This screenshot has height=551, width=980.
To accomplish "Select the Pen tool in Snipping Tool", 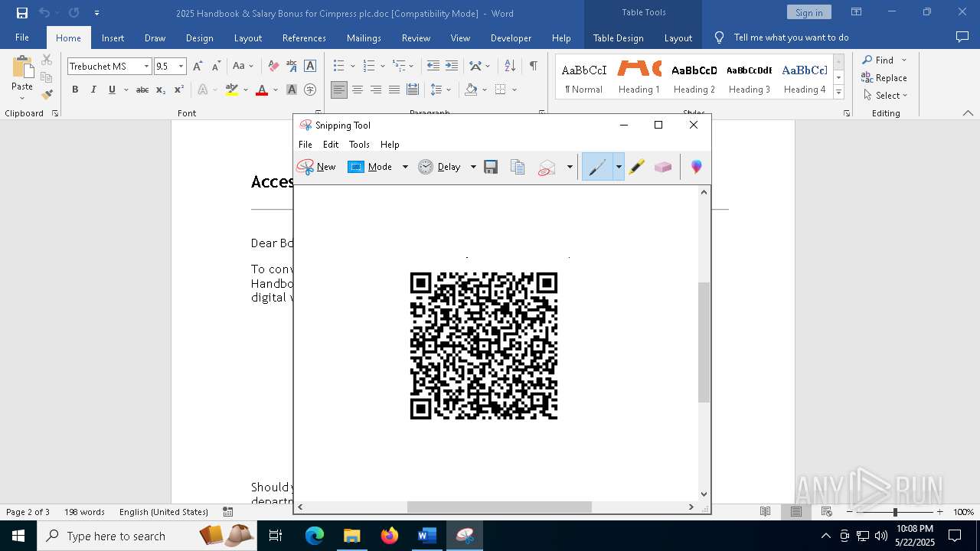I will click(597, 167).
